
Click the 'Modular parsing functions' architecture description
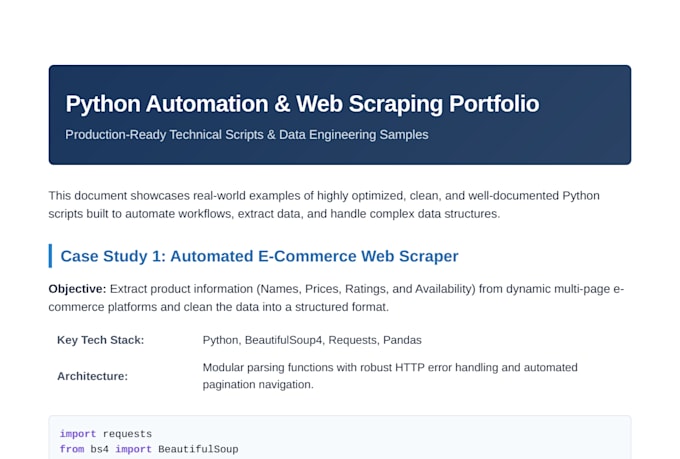tap(390, 376)
